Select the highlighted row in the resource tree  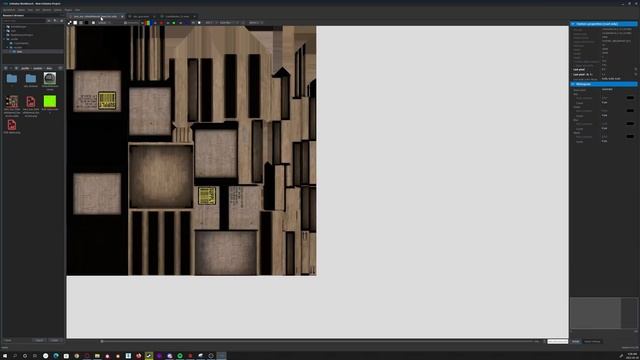coord(33,52)
